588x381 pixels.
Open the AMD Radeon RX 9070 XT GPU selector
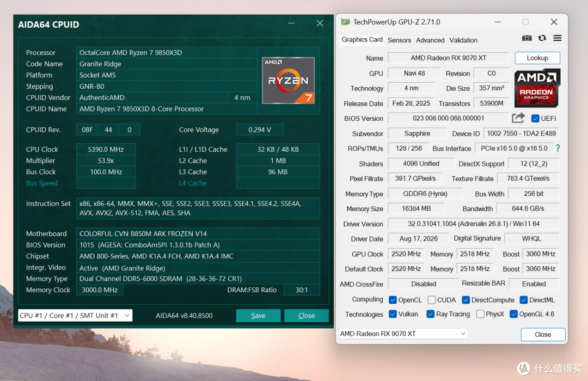coord(403,334)
